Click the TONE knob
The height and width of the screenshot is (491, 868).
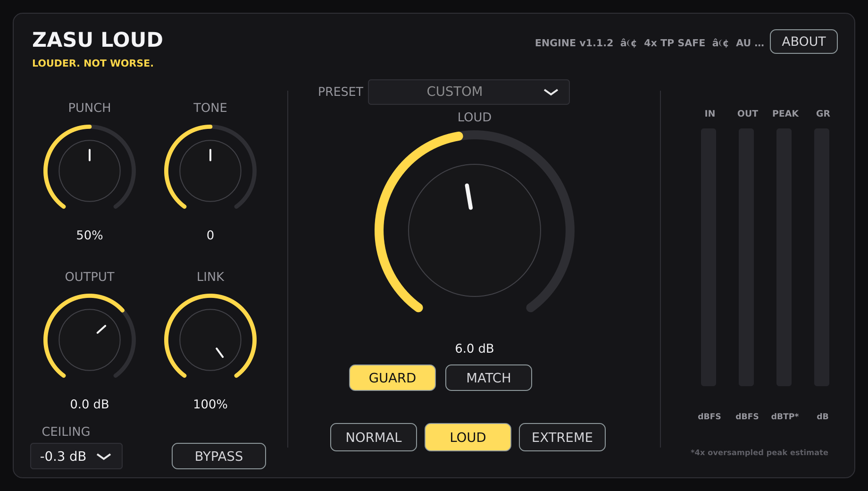pyautogui.click(x=210, y=171)
